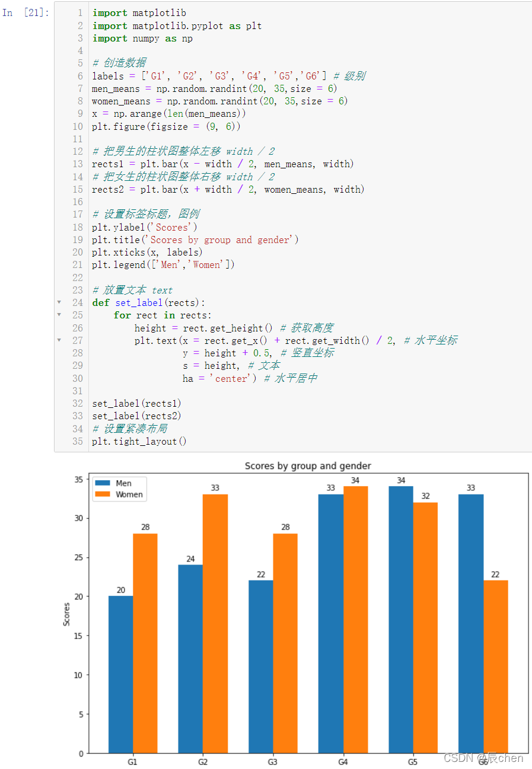Click the men_means assignment line
Screen dimensions: 532x769
[x=214, y=89]
